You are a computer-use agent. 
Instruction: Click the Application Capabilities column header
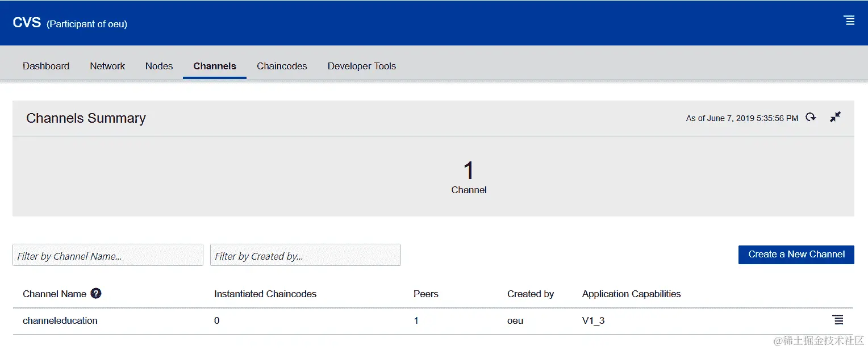click(632, 294)
